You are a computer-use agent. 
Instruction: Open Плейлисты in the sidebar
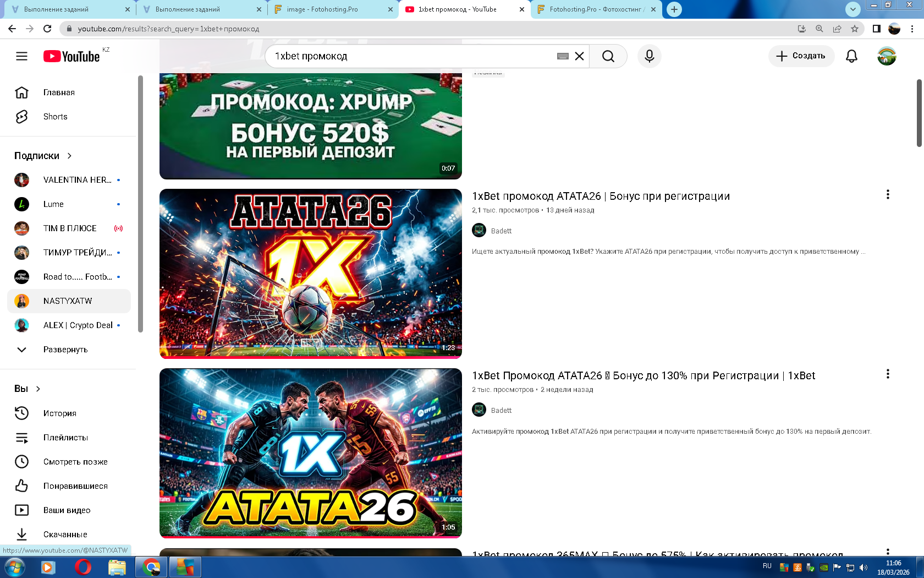[x=69, y=438]
